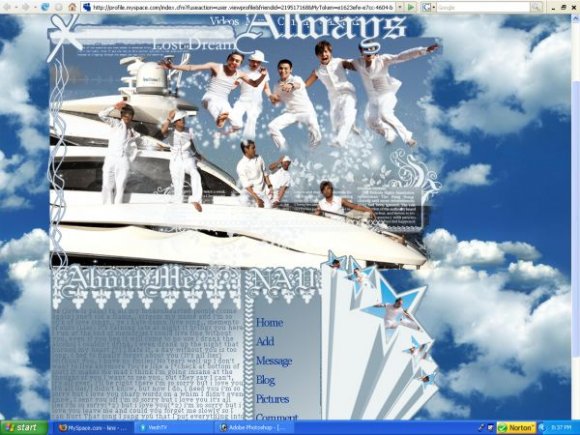Click the browser Forward arrow button
This screenshot has height=435, width=580.
point(25,7)
